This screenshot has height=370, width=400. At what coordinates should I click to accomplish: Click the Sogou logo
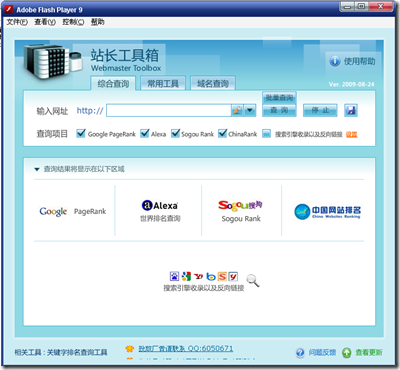[x=240, y=205]
